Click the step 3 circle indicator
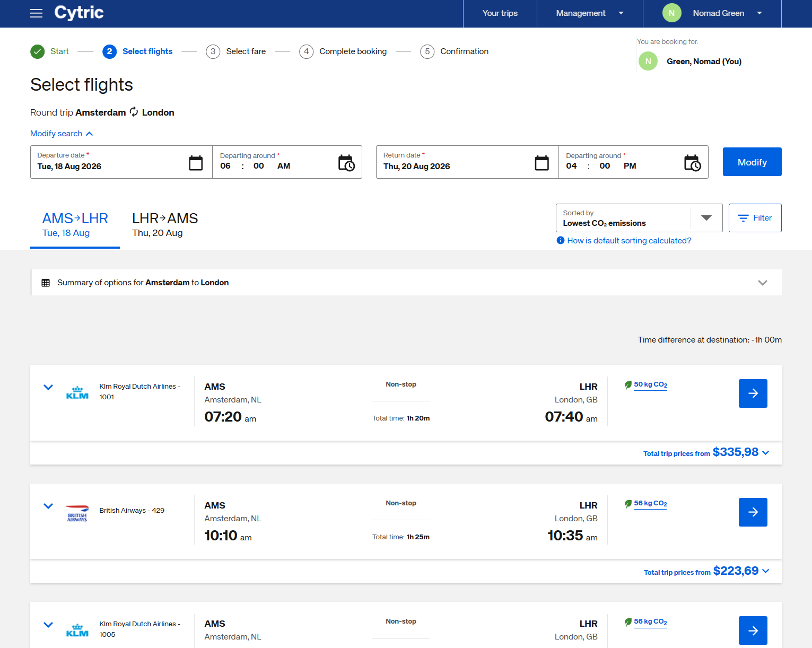 click(213, 51)
